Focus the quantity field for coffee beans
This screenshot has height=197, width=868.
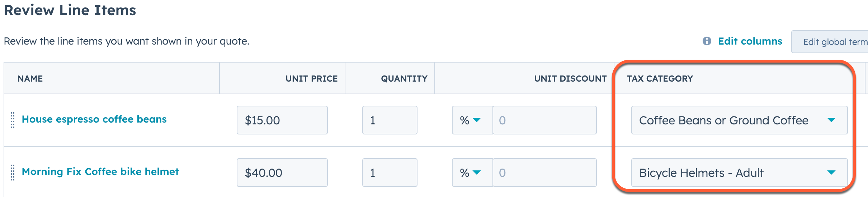tap(390, 120)
